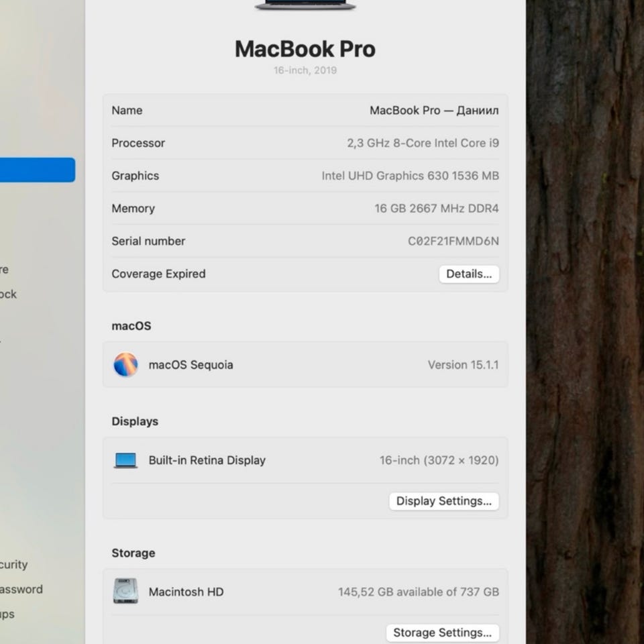Viewport: 644px width, 644px height.
Task: Select the highlighted blue sidebar item
Action: click(x=38, y=170)
